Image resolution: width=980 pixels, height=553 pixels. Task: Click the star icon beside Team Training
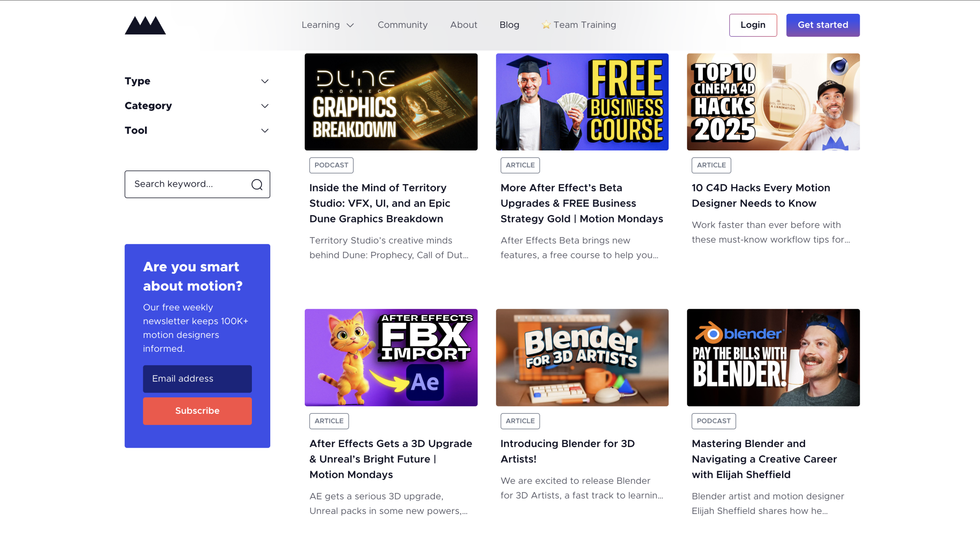(x=546, y=25)
